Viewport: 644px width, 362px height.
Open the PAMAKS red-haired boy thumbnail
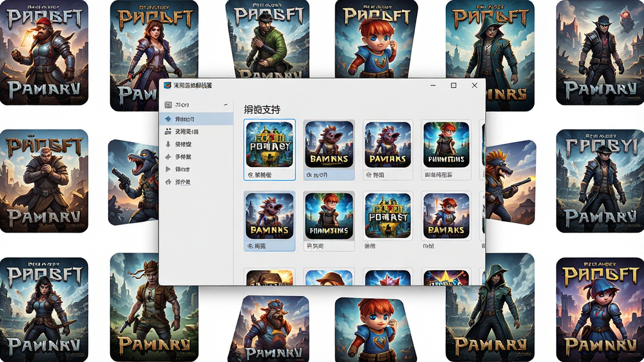coord(447,216)
